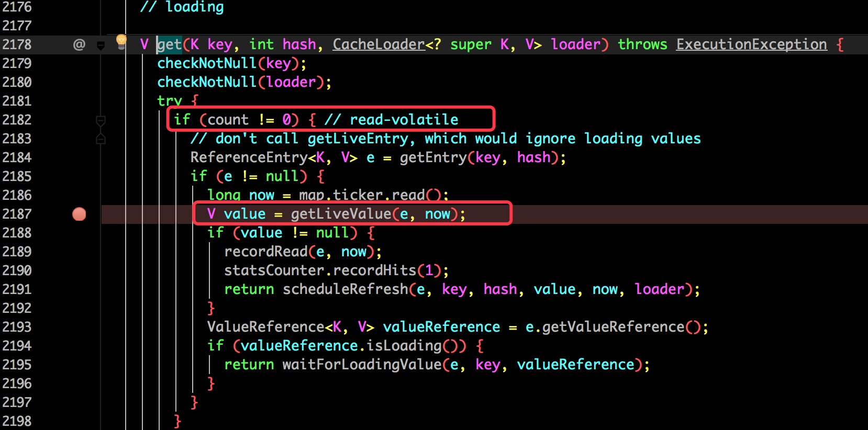This screenshot has height=430, width=868.
Task: Click the @ annotation gutter icon on line 2178
Action: tap(79, 45)
